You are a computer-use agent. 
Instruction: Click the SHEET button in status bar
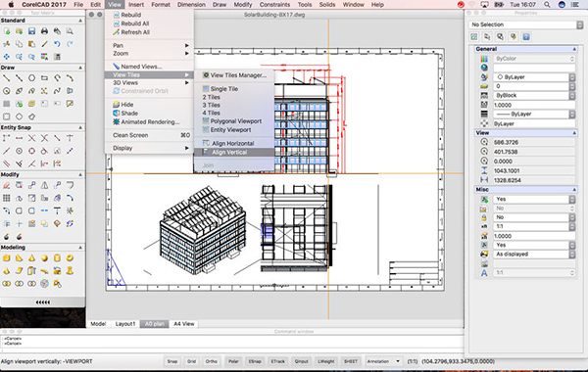coord(351,361)
